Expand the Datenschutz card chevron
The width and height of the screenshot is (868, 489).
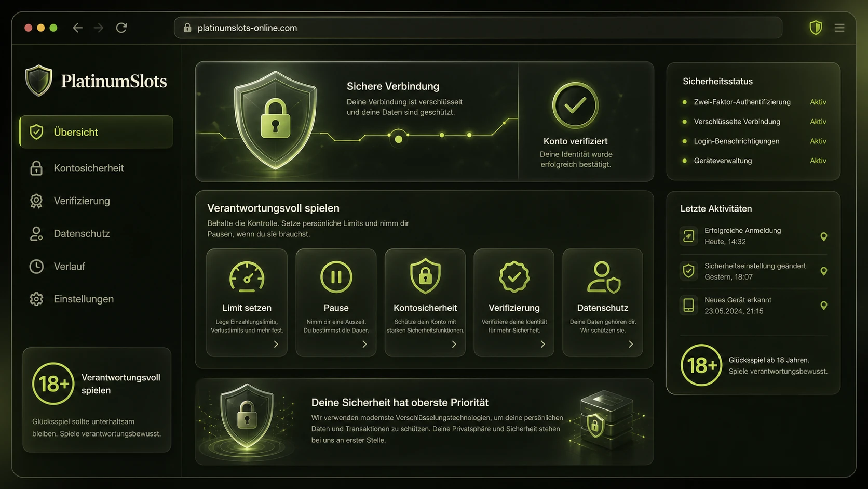[631, 344]
